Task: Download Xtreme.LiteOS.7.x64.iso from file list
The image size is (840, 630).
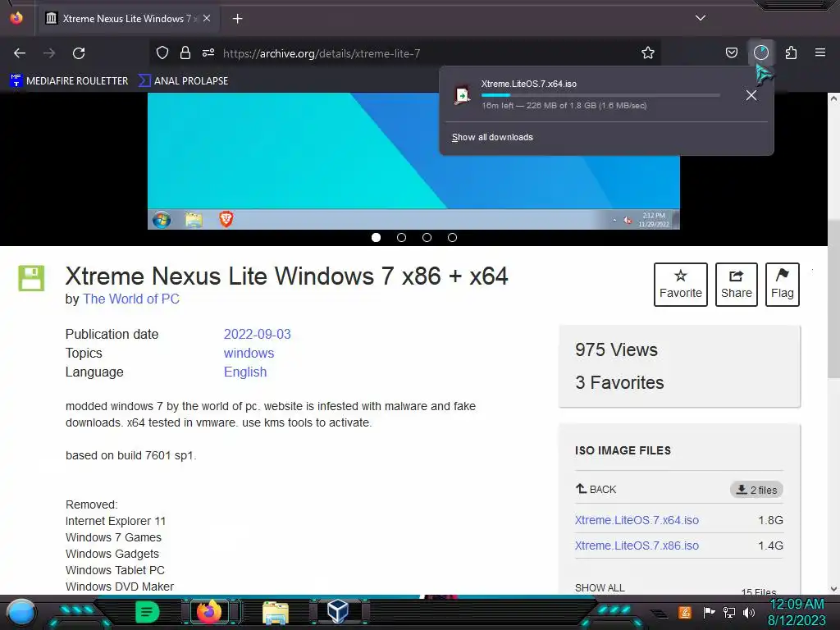Action: pos(637,520)
